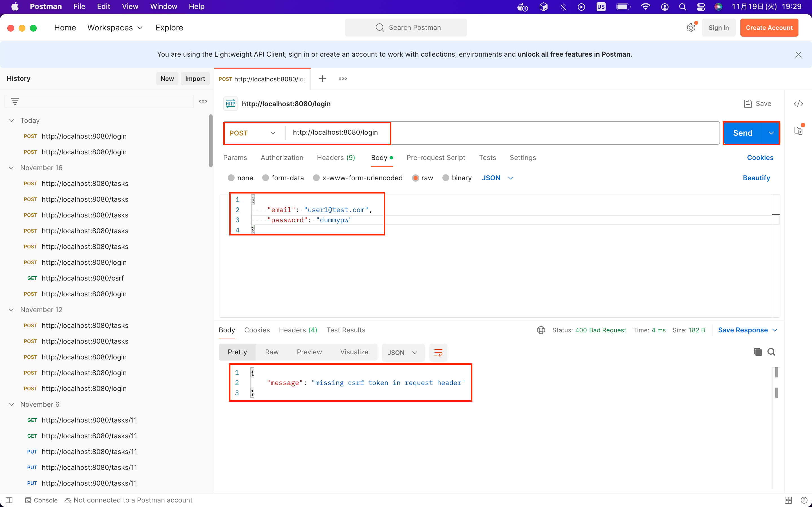Open the code snippet panel icon
Image resolution: width=812 pixels, height=507 pixels.
[798, 104]
